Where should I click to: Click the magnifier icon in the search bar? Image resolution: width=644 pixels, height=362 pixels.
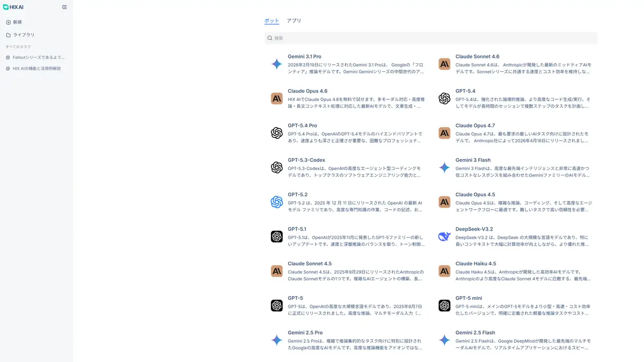tap(269, 38)
